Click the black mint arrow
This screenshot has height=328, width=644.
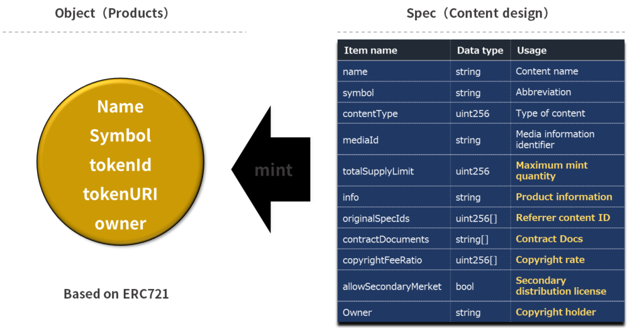tap(271, 169)
